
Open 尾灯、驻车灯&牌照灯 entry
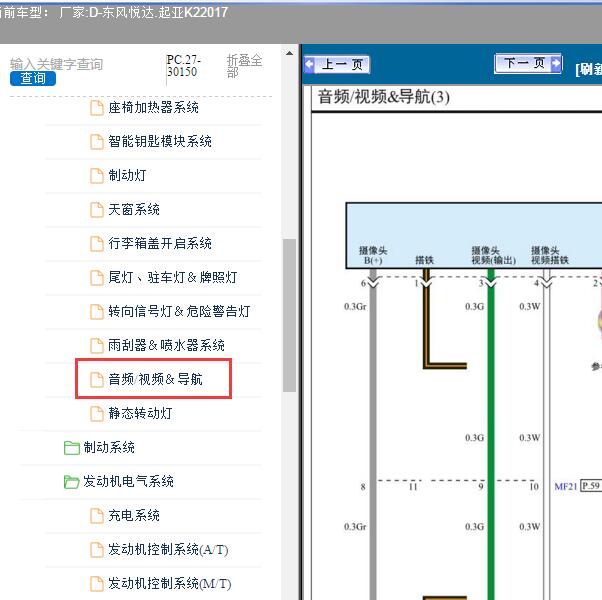click(173, 277)
